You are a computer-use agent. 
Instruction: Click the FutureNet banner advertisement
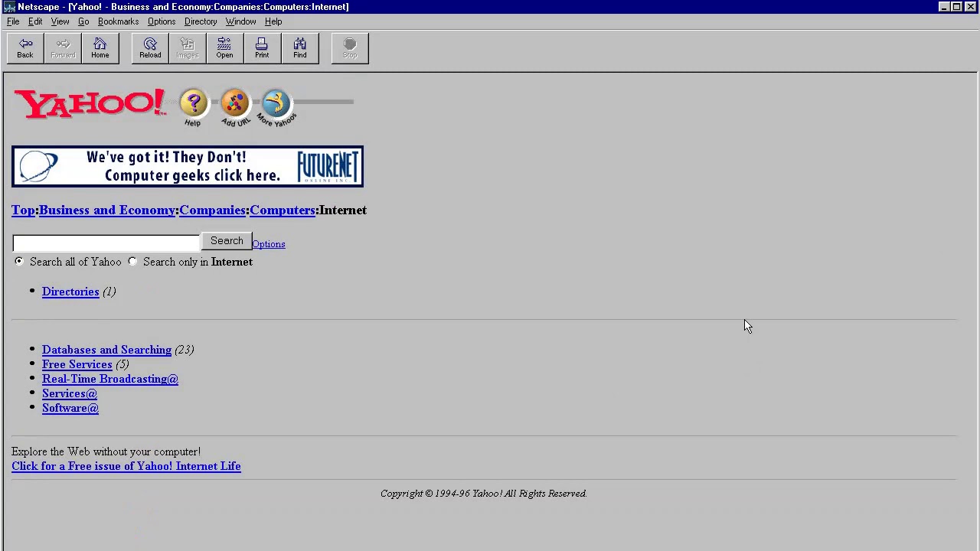point(188,167)
